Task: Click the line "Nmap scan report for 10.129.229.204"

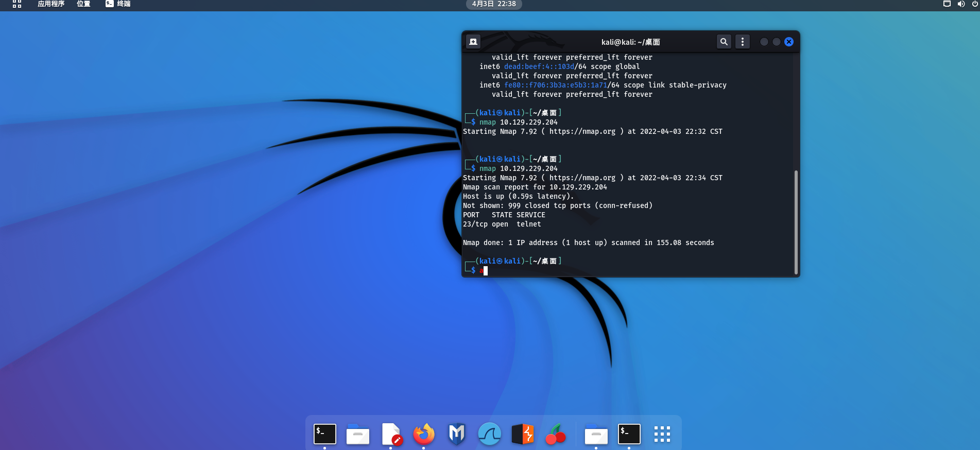Action: click(x=535, y=187)
